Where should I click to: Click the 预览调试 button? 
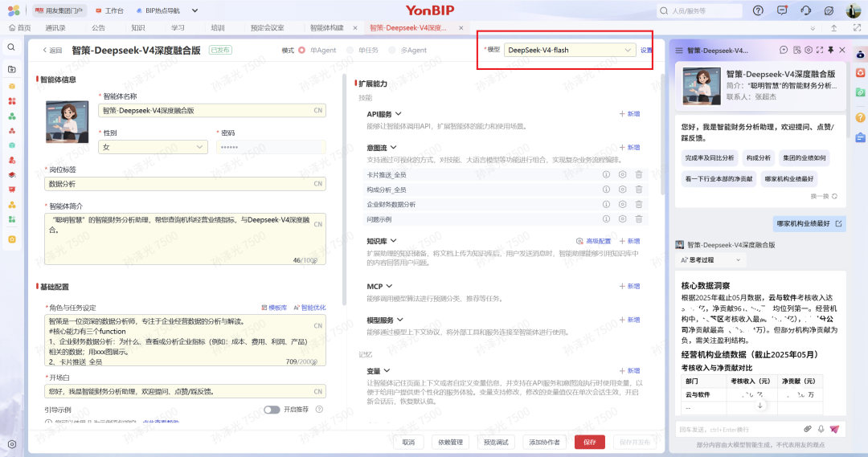pyautogui.click(x=496, y=442)
